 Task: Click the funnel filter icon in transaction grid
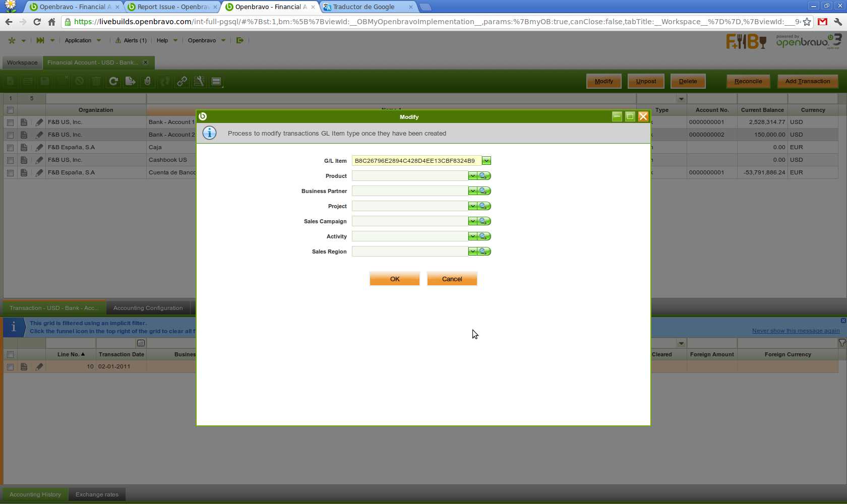pos(842,343)
